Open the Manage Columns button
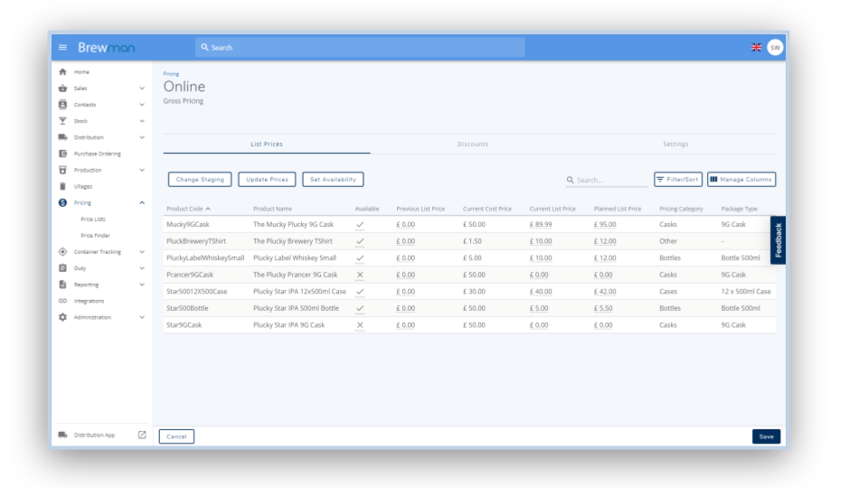Screen dimensions: 868x488 [x=741, y=179]
